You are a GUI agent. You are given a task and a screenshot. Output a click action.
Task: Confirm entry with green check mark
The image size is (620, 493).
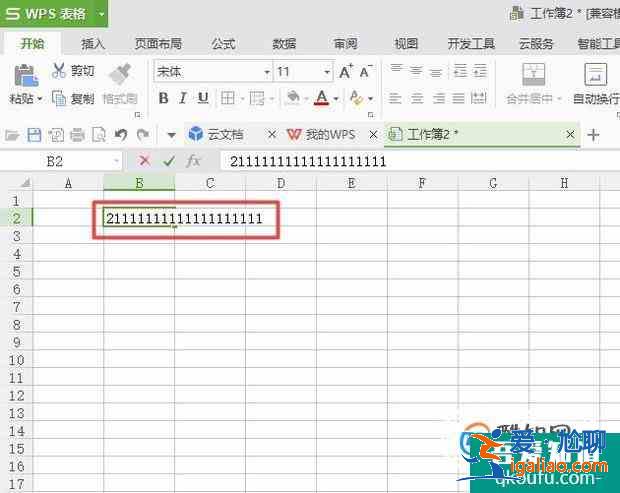169,161
